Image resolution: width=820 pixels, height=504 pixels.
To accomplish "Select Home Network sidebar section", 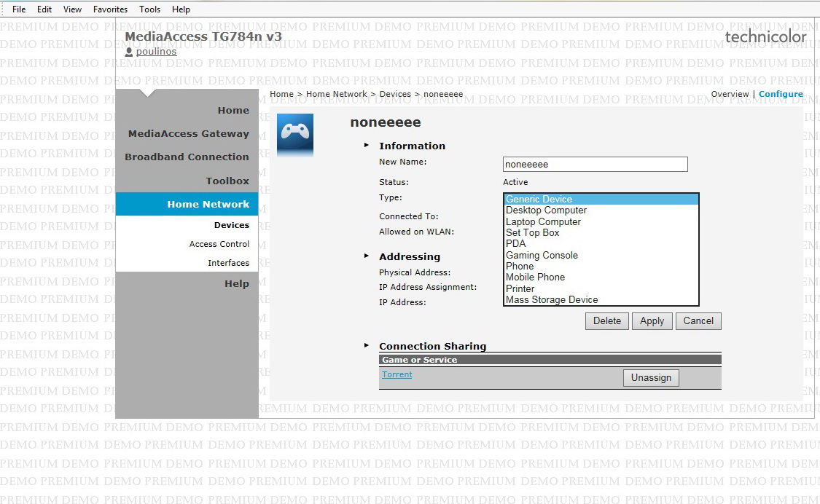I will tap(187, 205).
